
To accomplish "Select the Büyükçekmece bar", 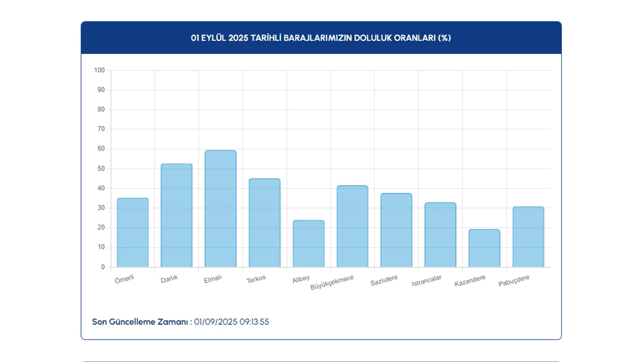I will point(352,226).
